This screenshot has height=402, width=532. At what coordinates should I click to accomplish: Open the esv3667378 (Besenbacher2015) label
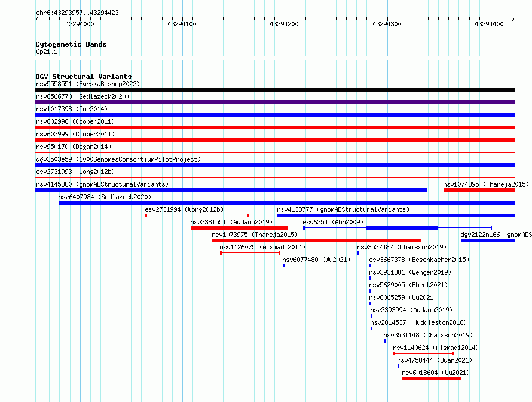pyautogui.click(x=419, y=260)
